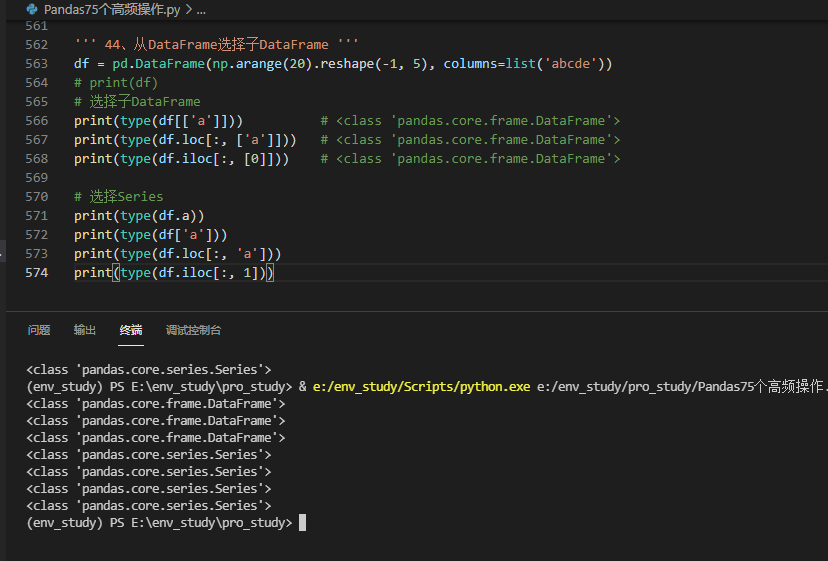
Task: Switch to the 输出 panel tab
Action: [x=84, y=330]
